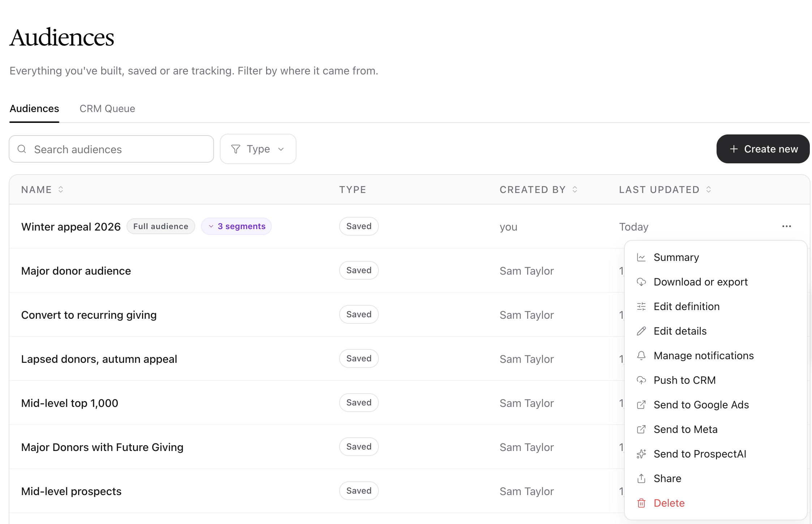This screenshot has width=812, height=524.
Task: Switch to the CRM Queue tab
Action: 107,109
